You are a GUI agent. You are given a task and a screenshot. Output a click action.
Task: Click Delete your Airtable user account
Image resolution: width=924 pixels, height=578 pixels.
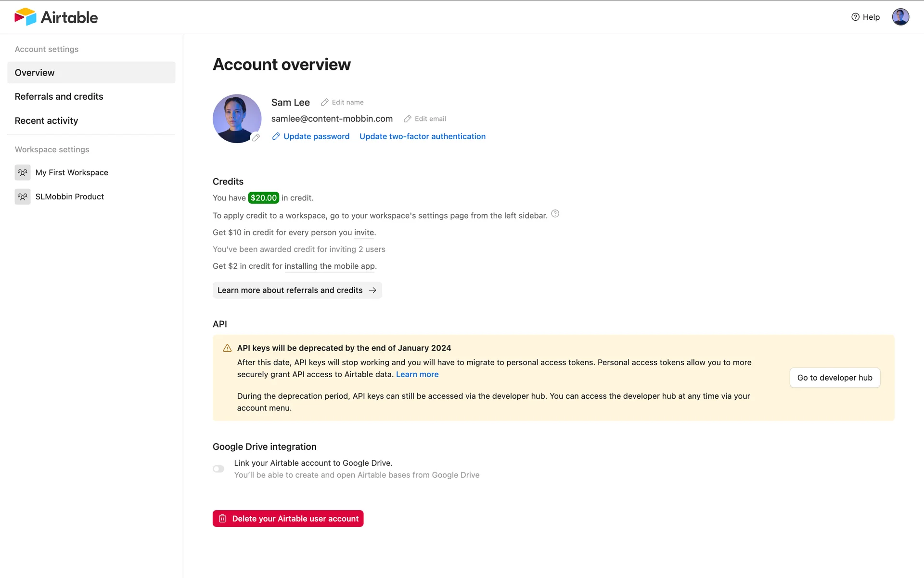pyautogui.click(x=288, y=519)
